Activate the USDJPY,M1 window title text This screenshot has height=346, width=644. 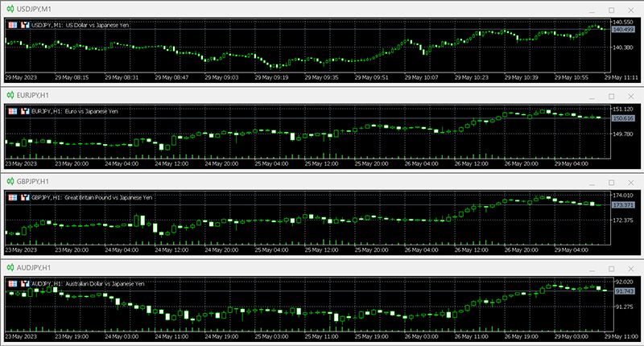(34, 9)
